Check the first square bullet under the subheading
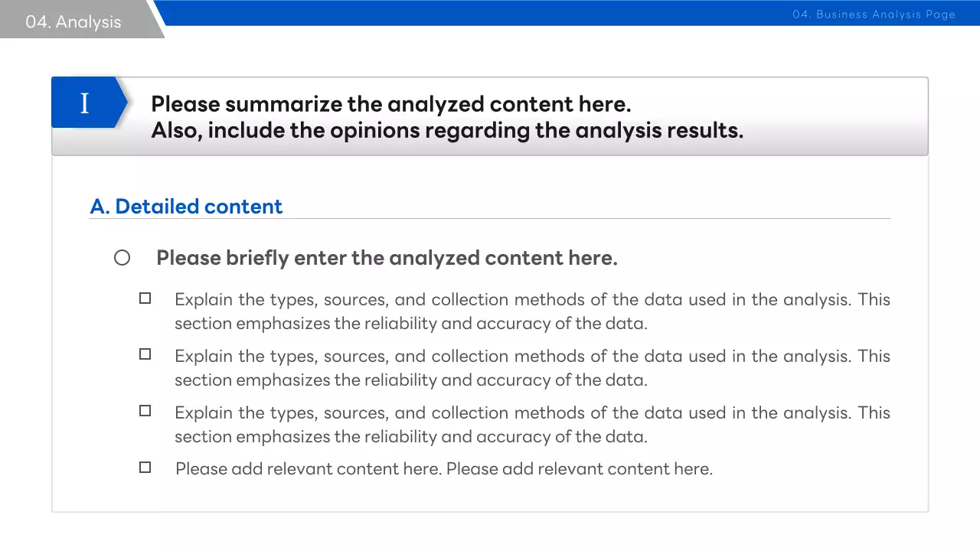Screen dimensions: 980x551 [145, 298]
